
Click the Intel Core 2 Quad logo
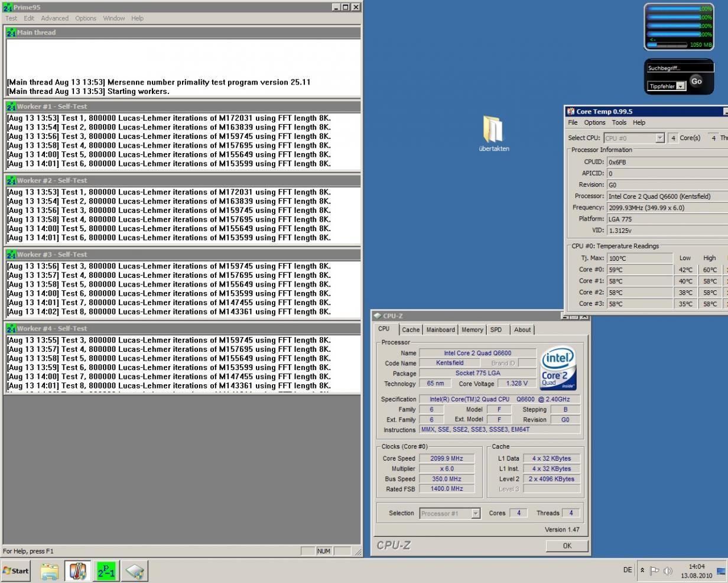click(557, 368)
